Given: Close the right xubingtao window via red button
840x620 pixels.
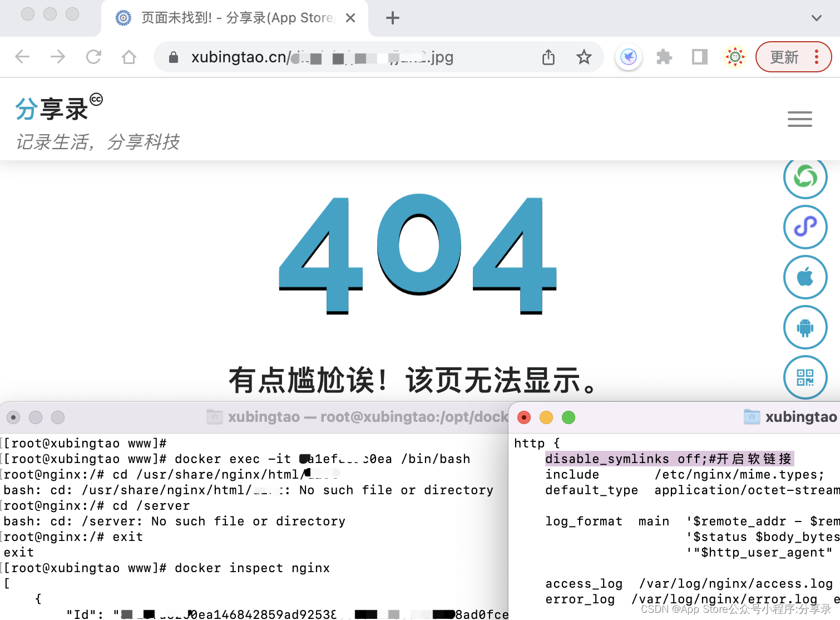Looking at the screenshot, I should 524,417.
